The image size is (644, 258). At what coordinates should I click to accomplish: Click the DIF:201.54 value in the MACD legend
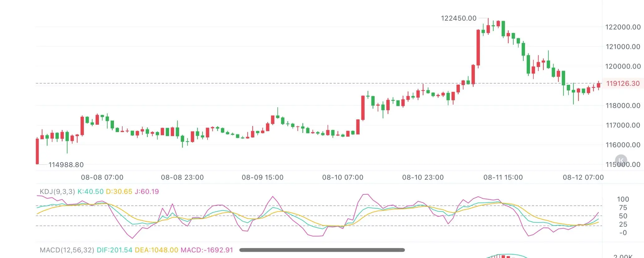[115, 250]
